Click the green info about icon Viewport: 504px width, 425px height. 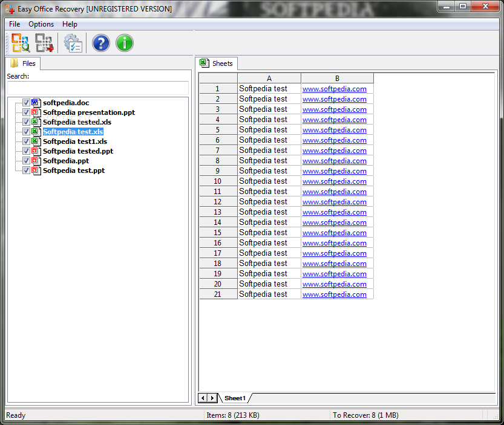coord(125,43)
